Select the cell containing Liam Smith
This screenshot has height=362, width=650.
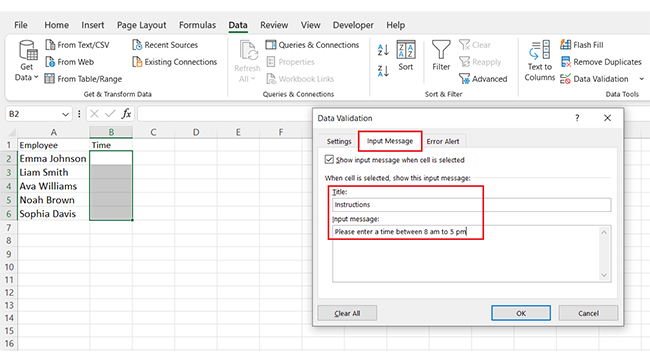(x=53, y=172)
